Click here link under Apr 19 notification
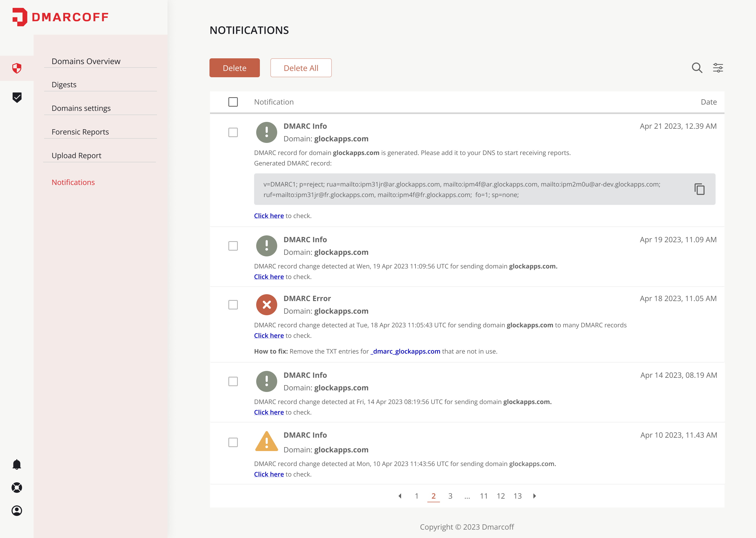 tap(269, 277)
